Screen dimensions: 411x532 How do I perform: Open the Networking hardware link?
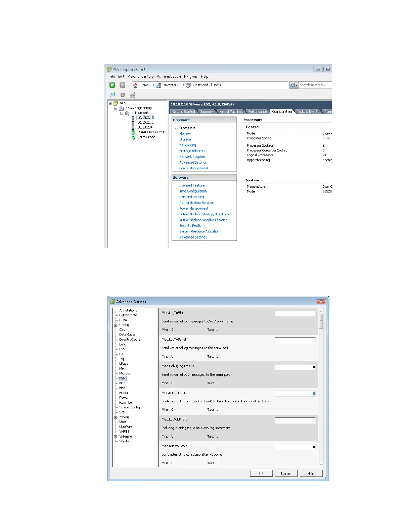click(187, 145)
